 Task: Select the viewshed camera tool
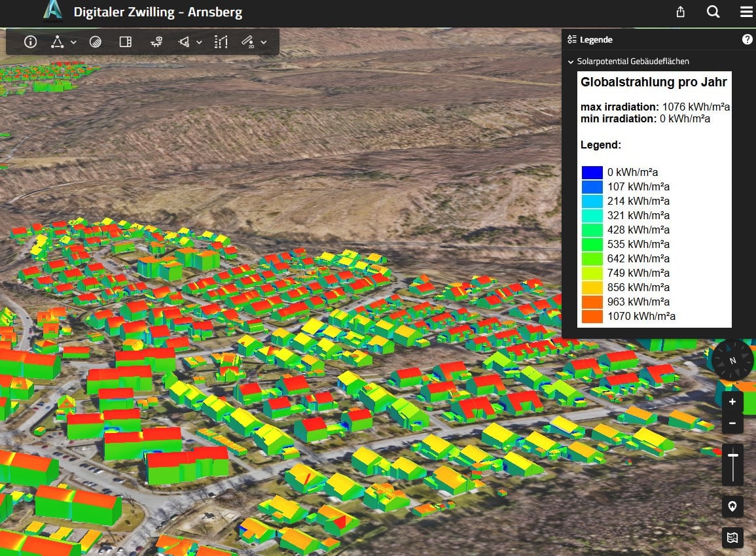185,42
